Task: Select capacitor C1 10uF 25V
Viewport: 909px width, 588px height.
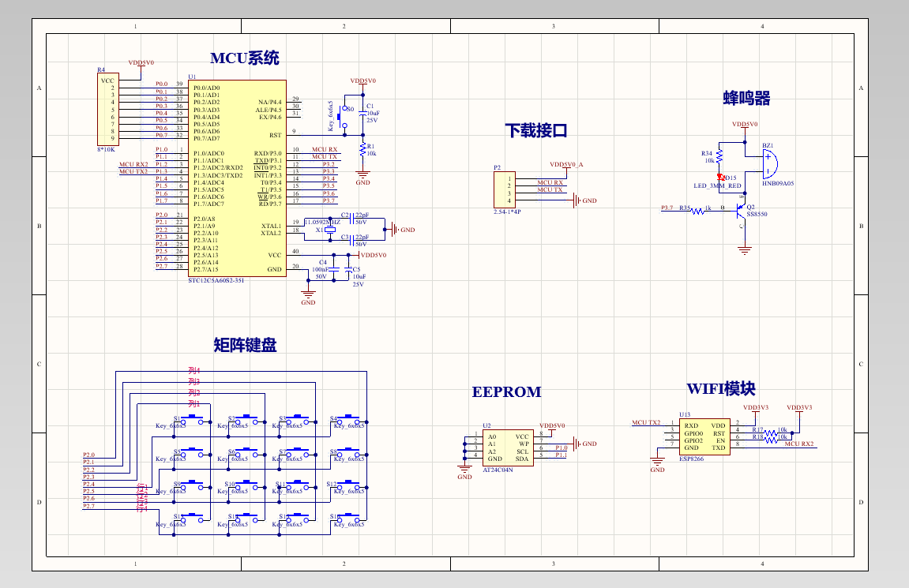Action: click(x=363, y=114)
